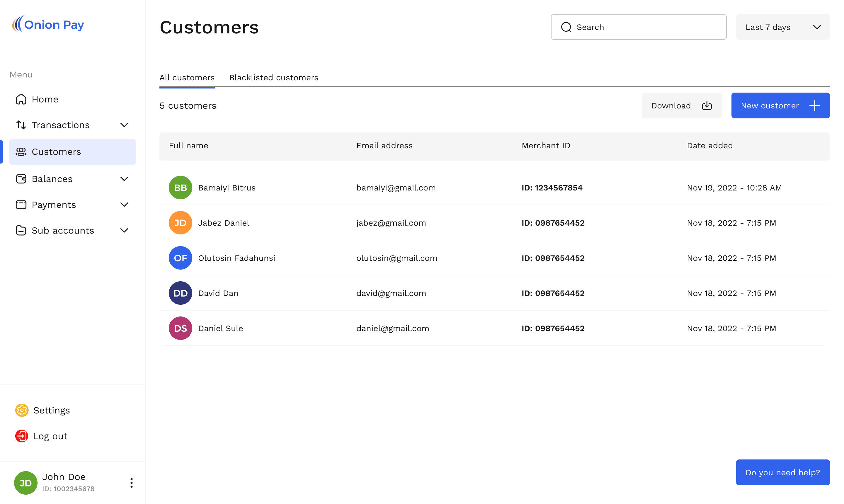Screen dimensions: 844x504
Task: Click the Payments card icon
Action: 21,205
